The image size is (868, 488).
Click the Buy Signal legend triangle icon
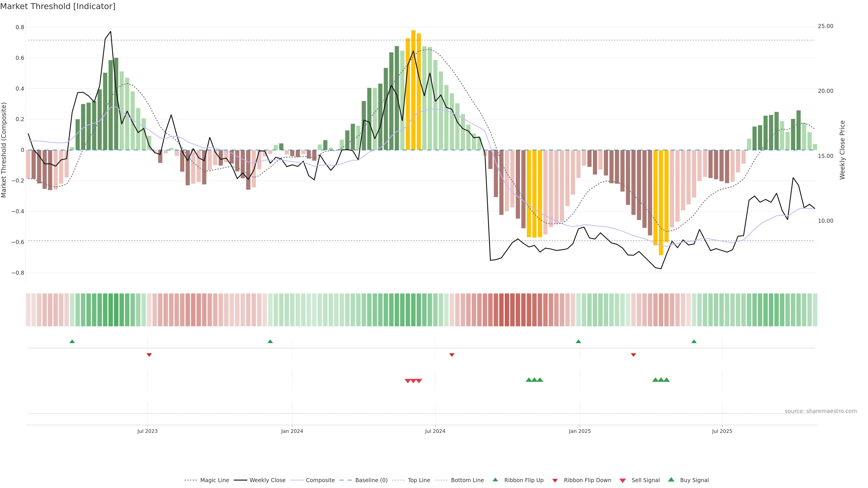(x=671, y=480)
